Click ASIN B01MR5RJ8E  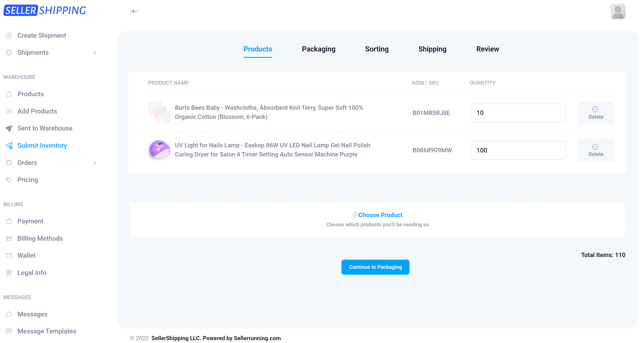431,113
